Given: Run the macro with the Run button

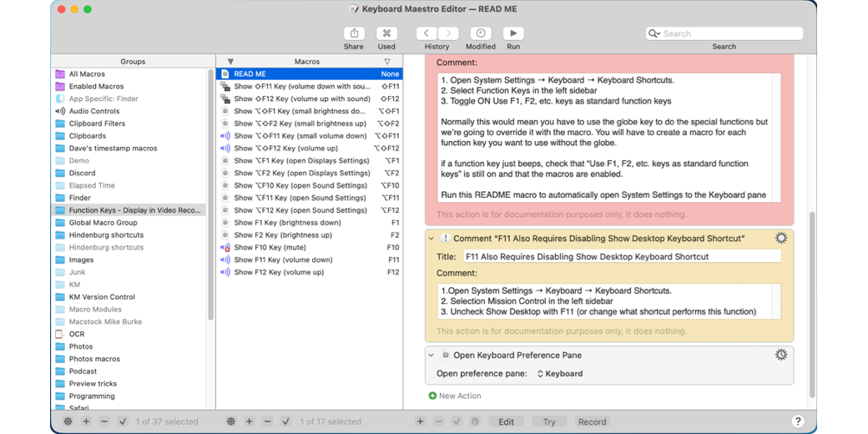Looking at the screenshot, I should (513, 33).
